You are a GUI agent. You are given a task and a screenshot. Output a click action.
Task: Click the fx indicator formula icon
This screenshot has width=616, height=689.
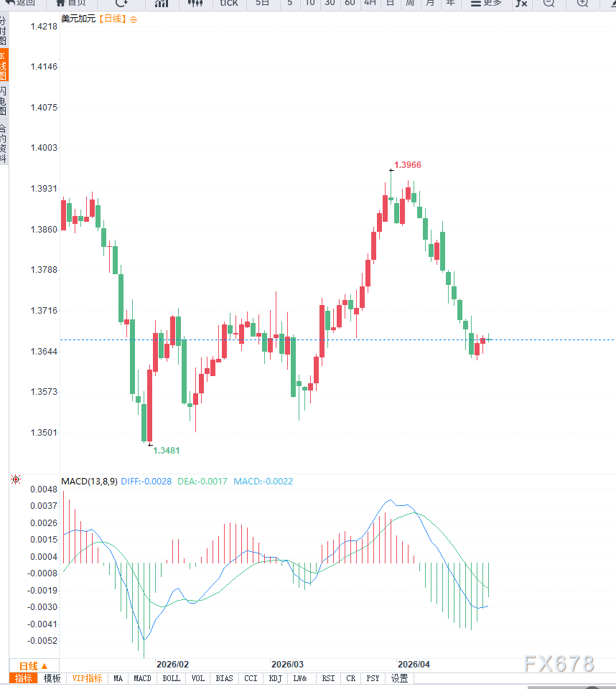click(521, 4)
